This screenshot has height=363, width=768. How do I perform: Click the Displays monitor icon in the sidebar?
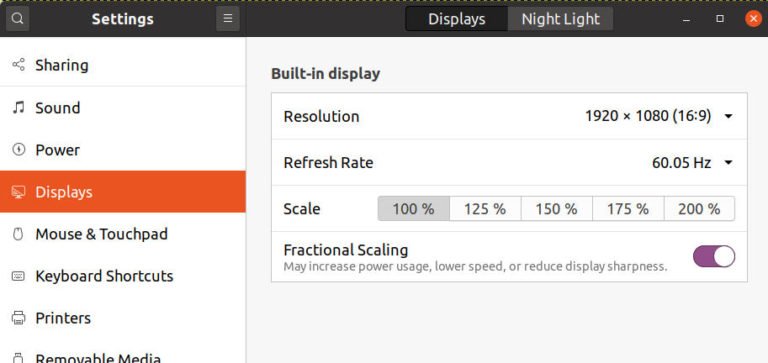point(18,192)
